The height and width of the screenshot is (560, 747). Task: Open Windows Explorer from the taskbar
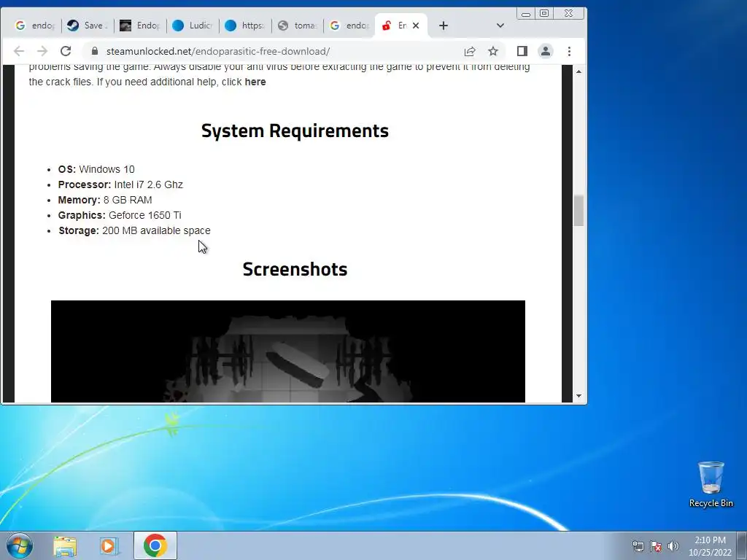65,545
